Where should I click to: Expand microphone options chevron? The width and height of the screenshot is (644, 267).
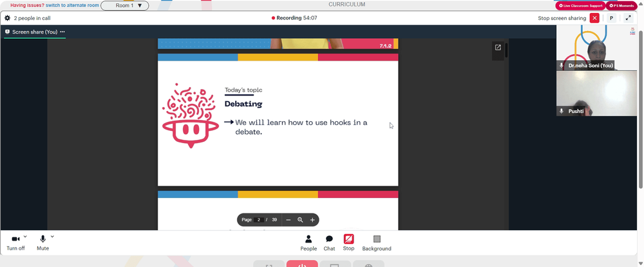pyautogui.click(x=52, y=237)
